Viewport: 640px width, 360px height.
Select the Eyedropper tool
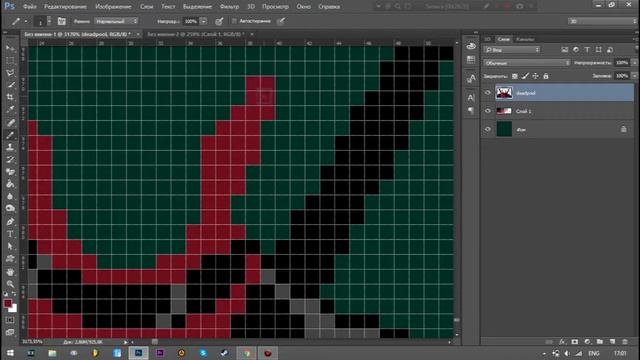coord(10,109)
